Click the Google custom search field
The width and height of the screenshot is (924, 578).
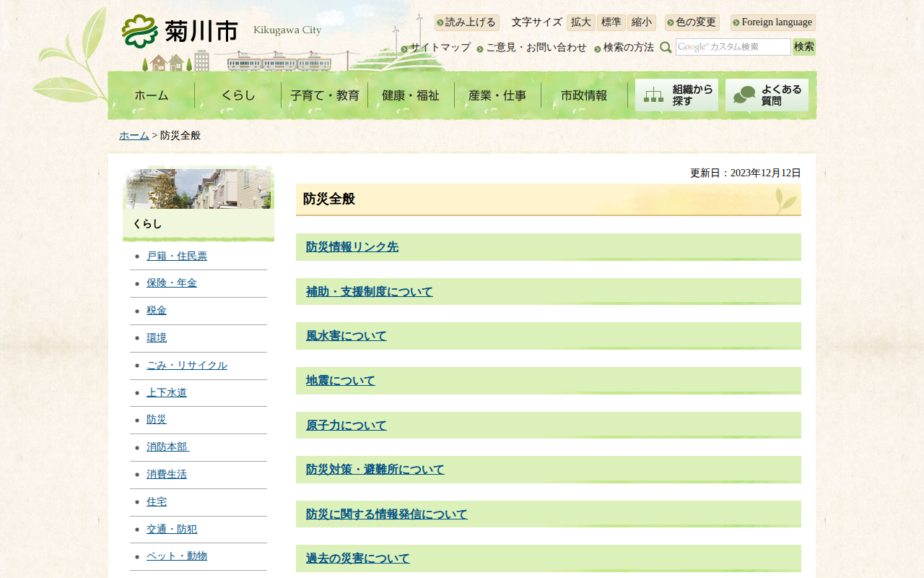point(733,47)
